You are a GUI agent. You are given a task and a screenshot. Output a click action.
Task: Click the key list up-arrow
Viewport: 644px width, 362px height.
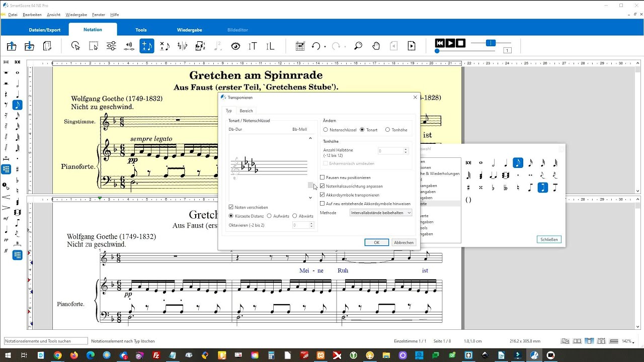[310, 138]
